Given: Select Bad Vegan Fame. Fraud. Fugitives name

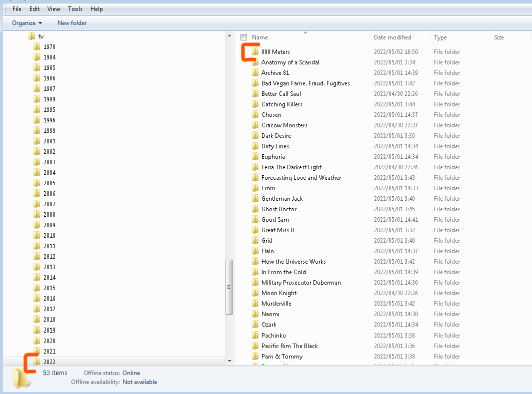Looking at the screenshot, I should click(305, 83).
